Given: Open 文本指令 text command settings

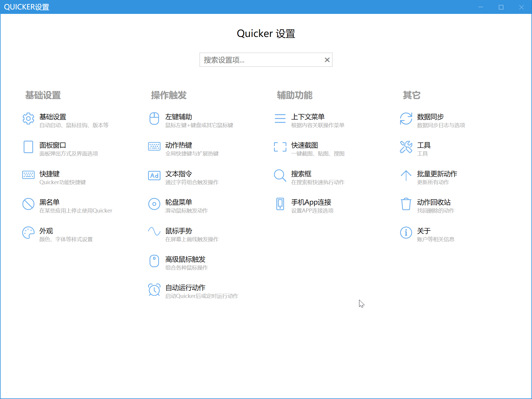Looking at the screenshot, I should [184, 177].
